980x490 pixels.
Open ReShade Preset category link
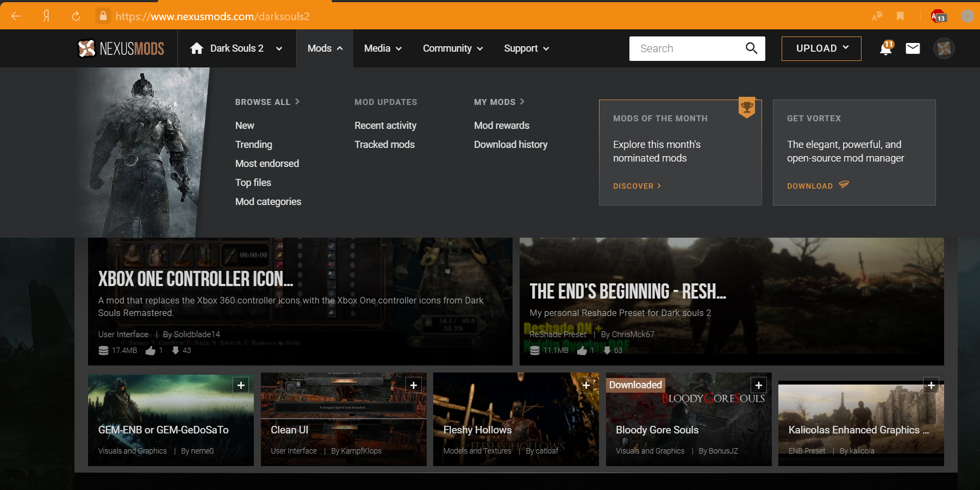click(558, 334)
